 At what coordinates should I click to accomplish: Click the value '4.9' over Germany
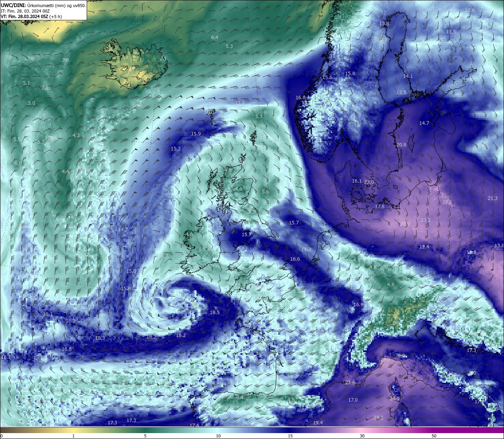(357, 260)
